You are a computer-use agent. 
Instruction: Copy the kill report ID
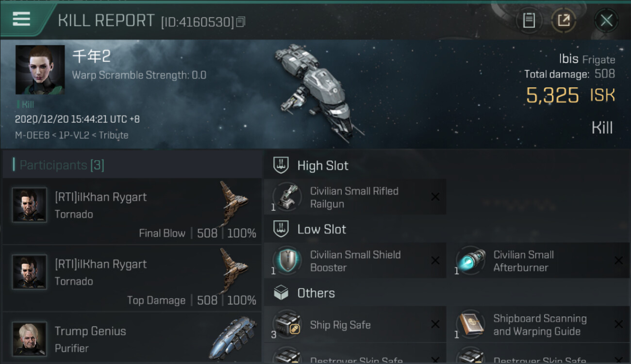tap(241, 21)
